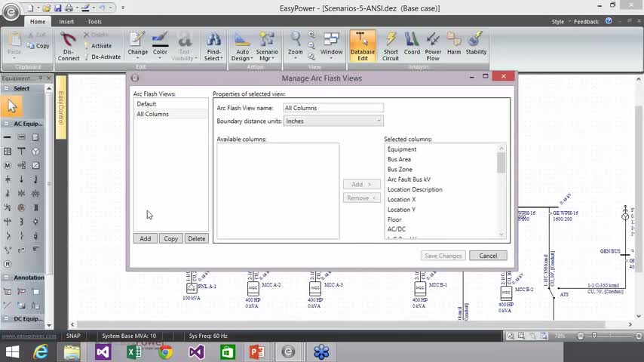Click the EasyPower application logo button

(x=11, y=12)
